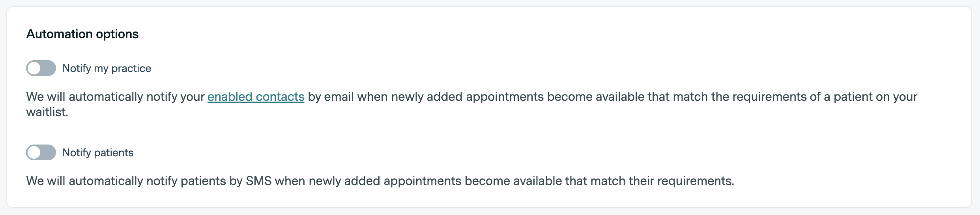980x215 pixels.
Task: Click "We will" starting the SMS description
Action: [46, 181]
